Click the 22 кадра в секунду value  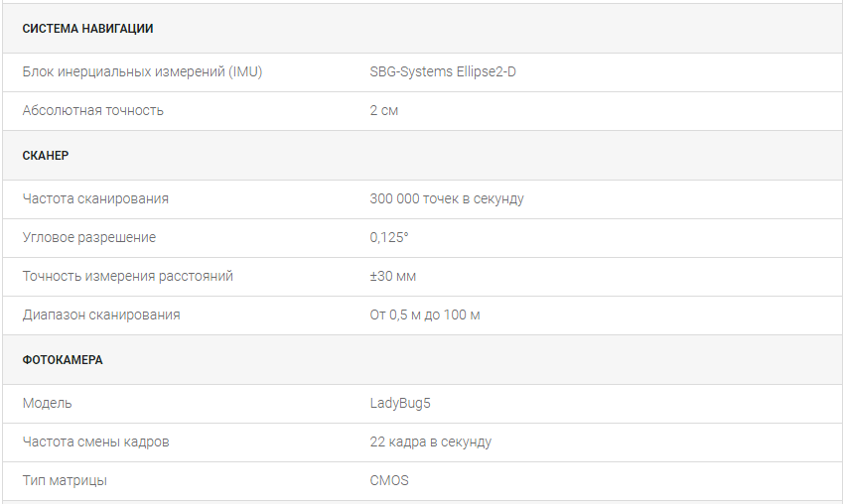[x=431, y=442]
